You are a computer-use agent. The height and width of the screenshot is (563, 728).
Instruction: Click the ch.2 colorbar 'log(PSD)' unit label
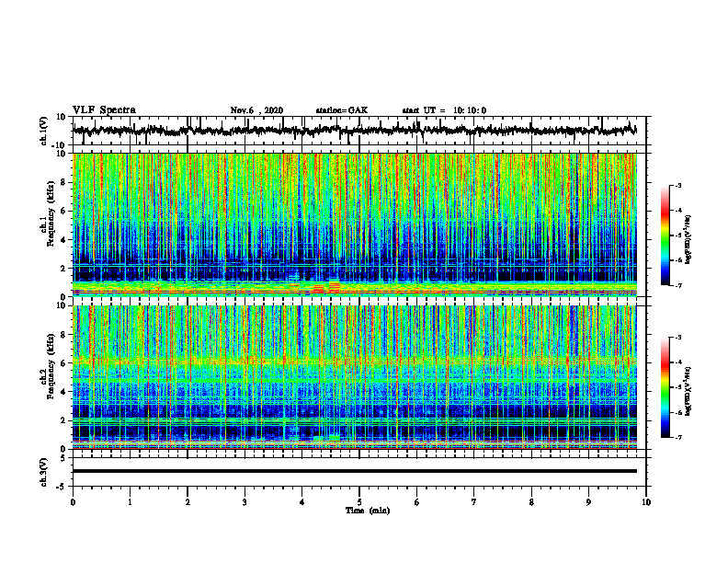coord(688,391)
